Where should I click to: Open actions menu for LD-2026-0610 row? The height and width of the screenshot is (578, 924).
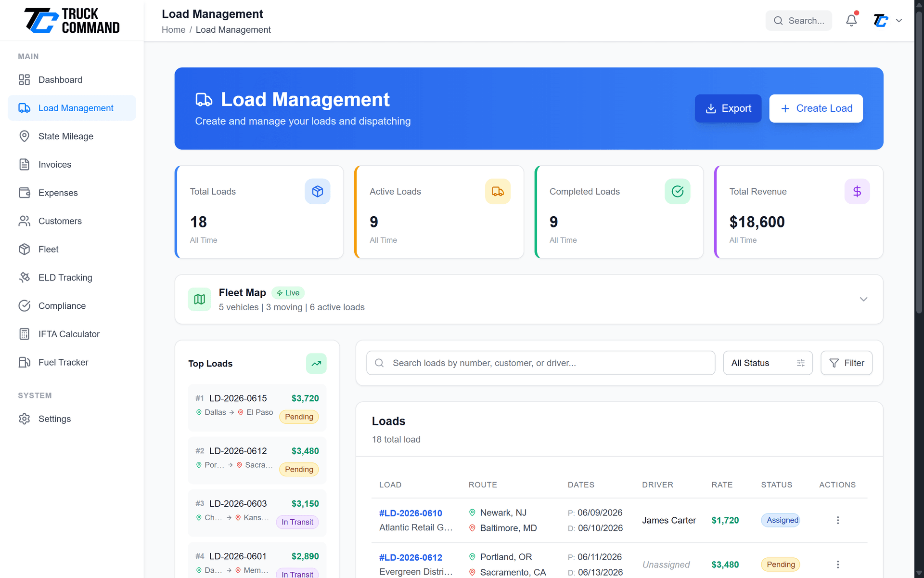tap(838, 520)
